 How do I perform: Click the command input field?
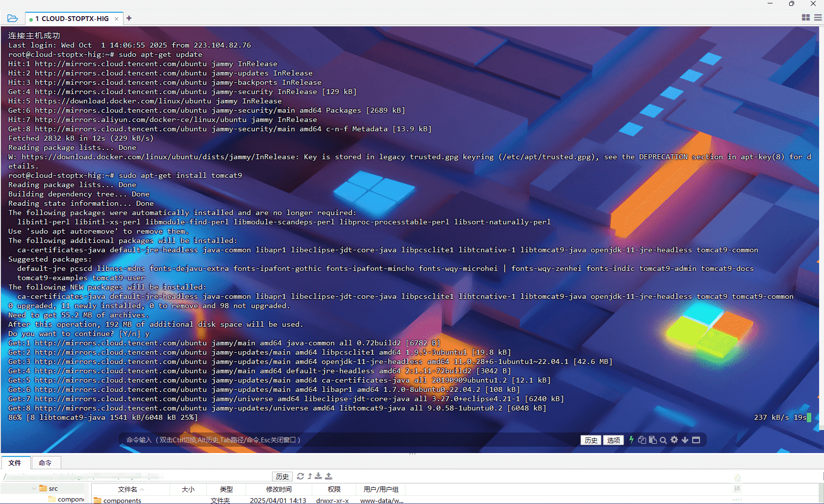[343, 440]
